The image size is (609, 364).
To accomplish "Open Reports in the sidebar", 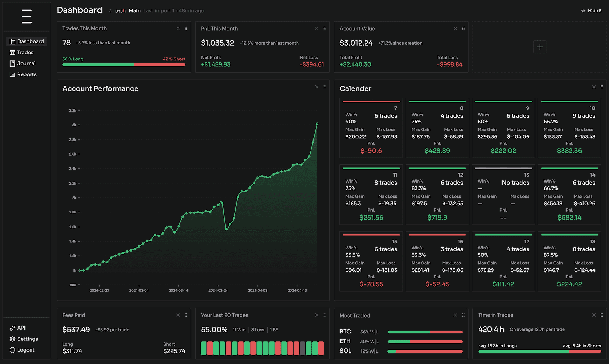I will pyautogui.click(x=23, y=74).
